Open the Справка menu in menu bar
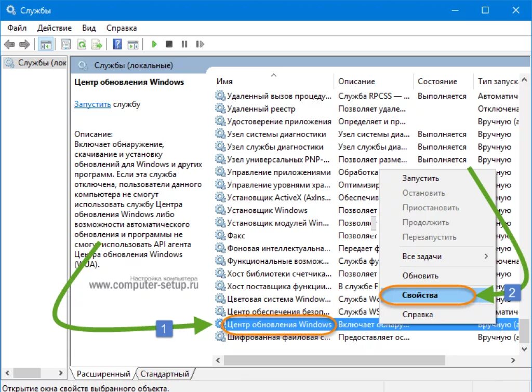This screenshot has width=532, height=392. [122, 28]
